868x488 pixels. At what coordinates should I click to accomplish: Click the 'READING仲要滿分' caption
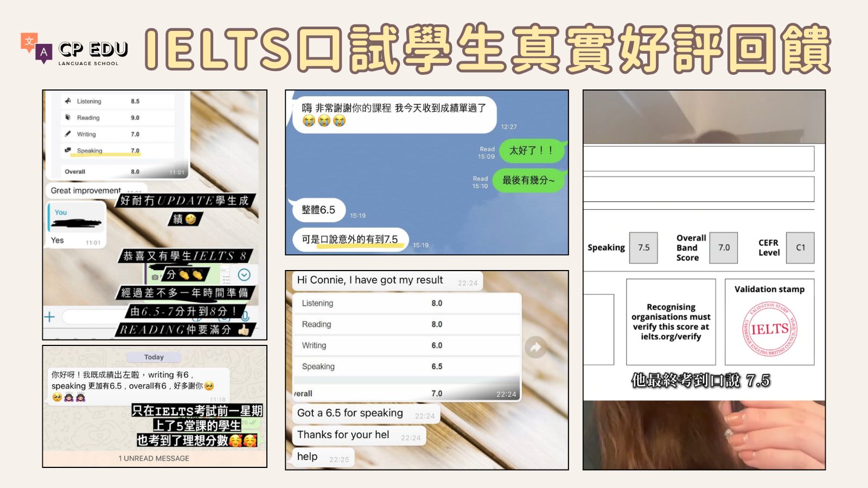pos(184,330)
